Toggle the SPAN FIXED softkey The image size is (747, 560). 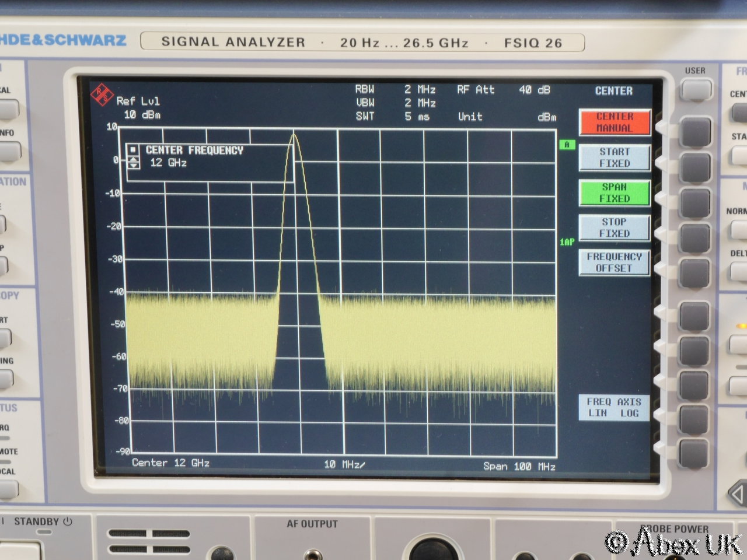point(615,193)
